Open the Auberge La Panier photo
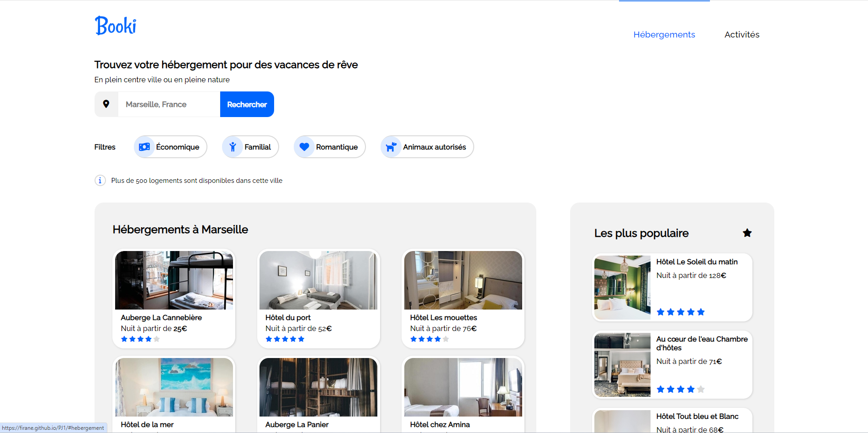Screen dimensions: 868x433 [x=318, y=387]
